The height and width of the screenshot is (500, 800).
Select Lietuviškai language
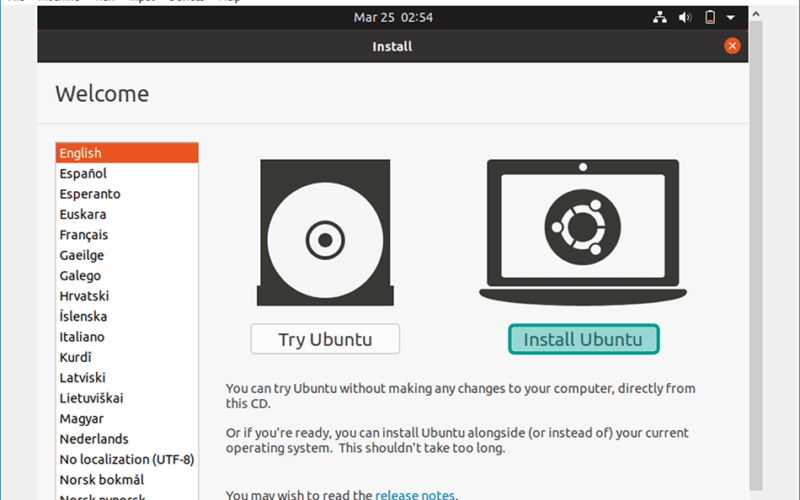click(127, 398)
